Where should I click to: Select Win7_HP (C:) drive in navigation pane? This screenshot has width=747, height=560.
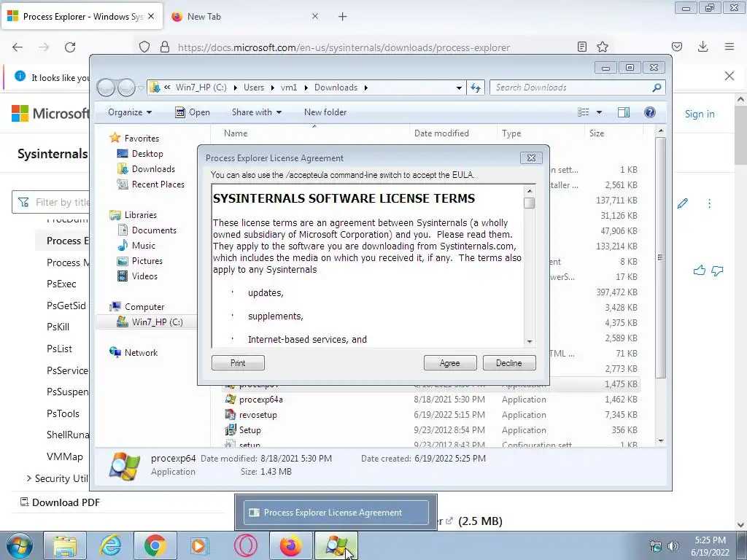click(x=158, y=322)
